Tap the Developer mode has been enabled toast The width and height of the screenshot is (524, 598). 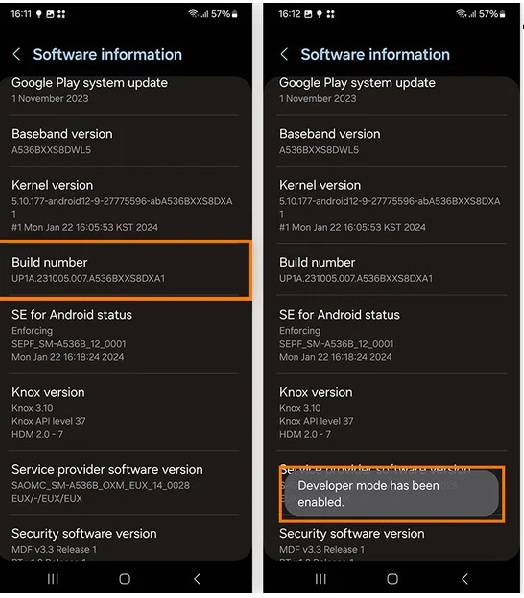(392, 494)
